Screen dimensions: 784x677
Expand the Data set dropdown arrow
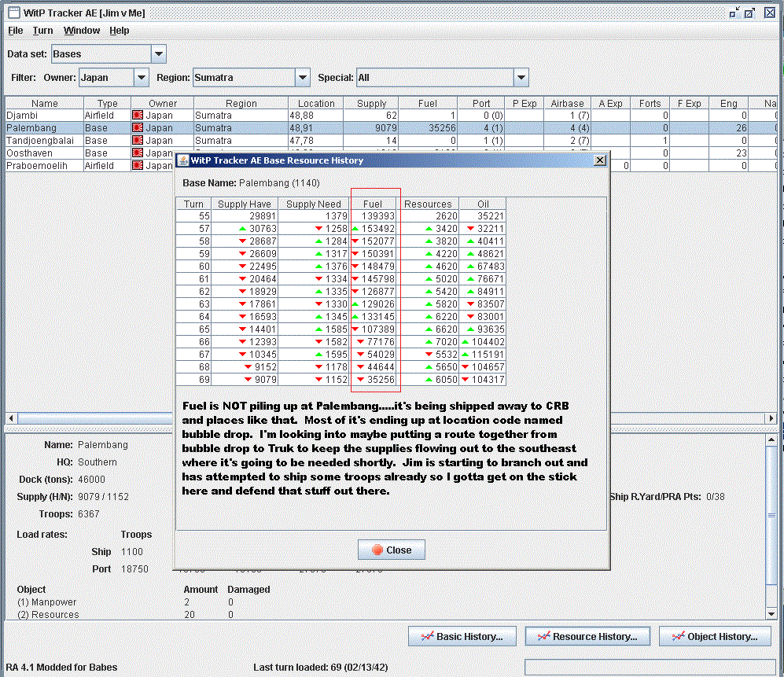159,54
